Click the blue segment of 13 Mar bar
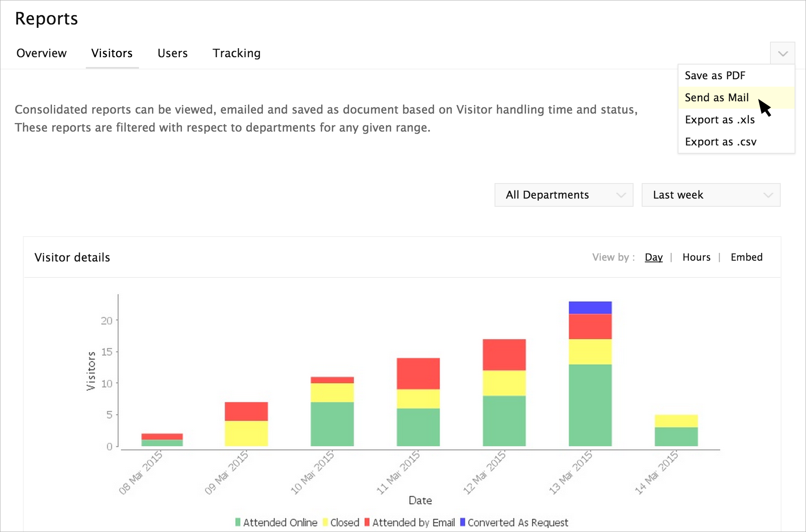The image size is (806, 532). tap(590, 307)
